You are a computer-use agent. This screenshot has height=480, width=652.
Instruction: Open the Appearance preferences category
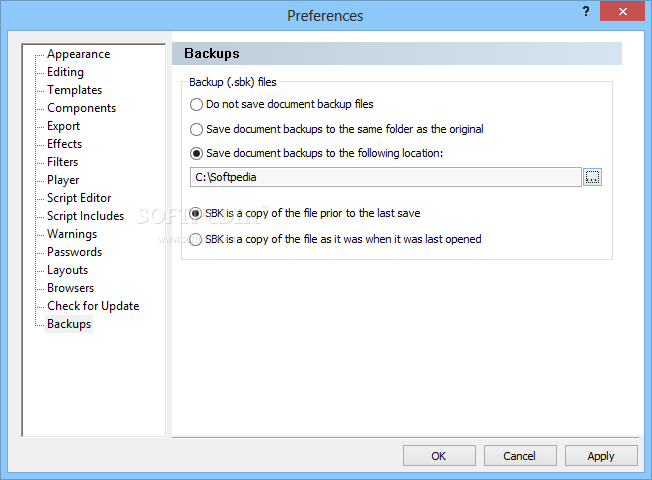click(78, 54)
